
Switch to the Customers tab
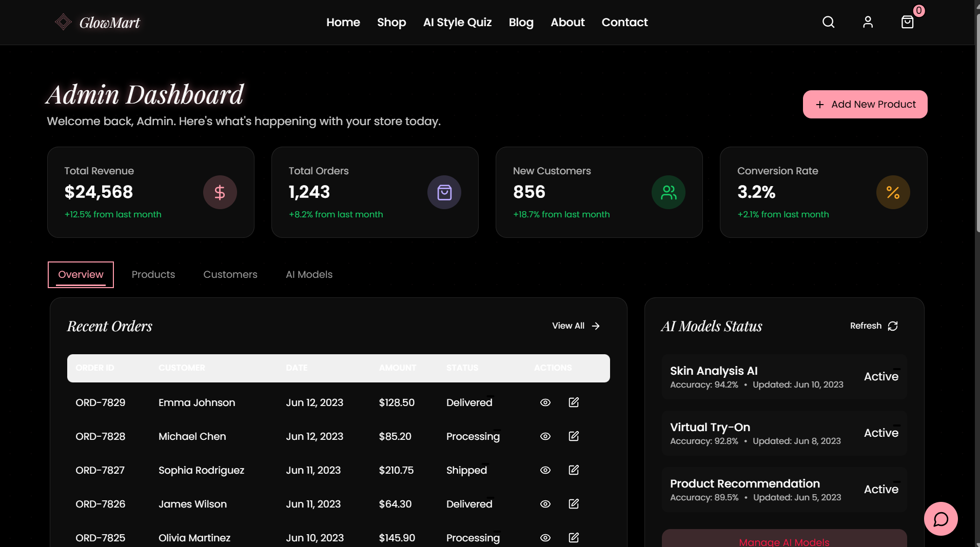[230, 275]
